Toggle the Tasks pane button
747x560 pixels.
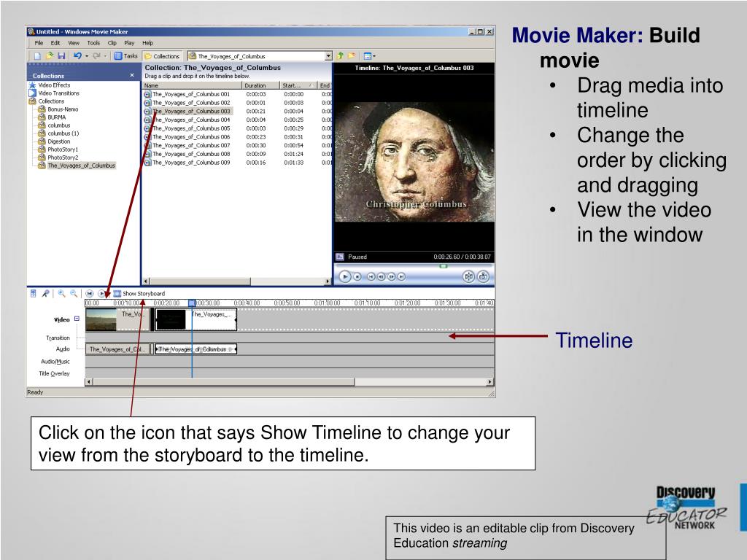pyautogui.click(x=126, y=56)
